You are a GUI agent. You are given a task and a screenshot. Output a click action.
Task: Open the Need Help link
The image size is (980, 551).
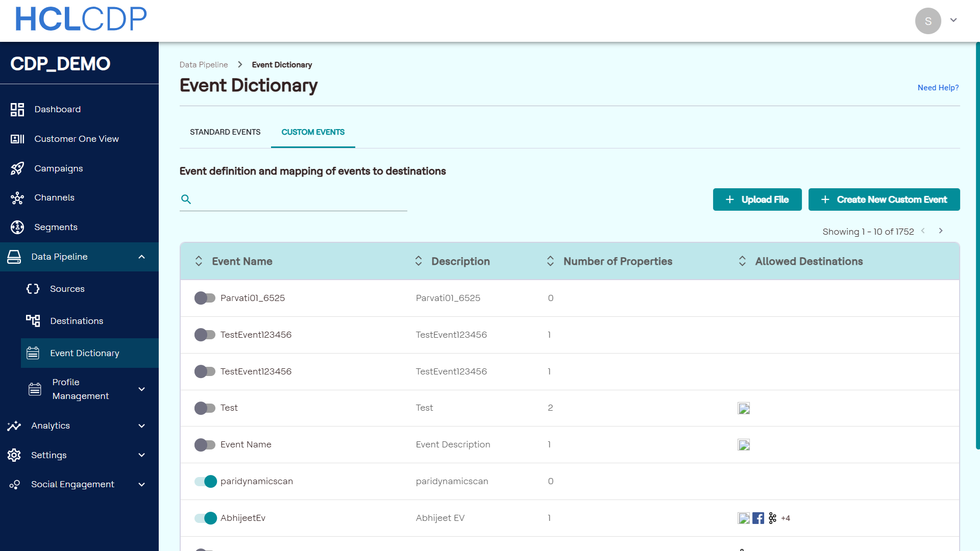(x=938, y=88)
